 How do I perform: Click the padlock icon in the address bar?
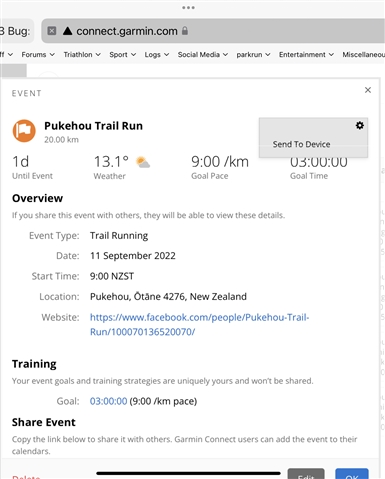click(x=185, y=31)
